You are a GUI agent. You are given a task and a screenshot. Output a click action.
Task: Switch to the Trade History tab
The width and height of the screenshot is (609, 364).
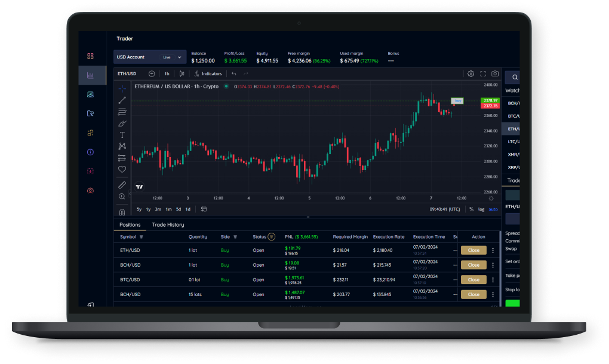(168, 225)
